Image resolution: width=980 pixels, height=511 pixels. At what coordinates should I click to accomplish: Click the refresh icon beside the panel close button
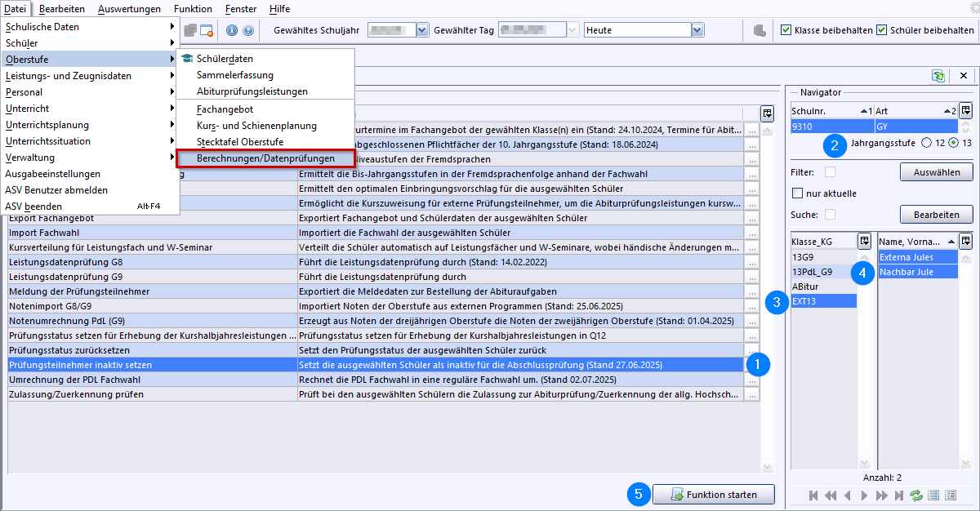click(x=938, y=75)
